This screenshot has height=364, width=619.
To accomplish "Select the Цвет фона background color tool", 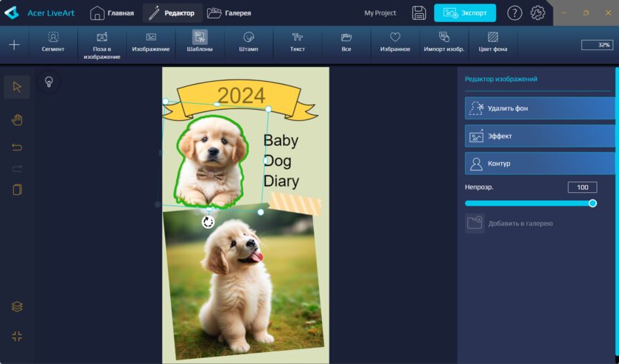I will pyautogui.click(x=493, y=42).
